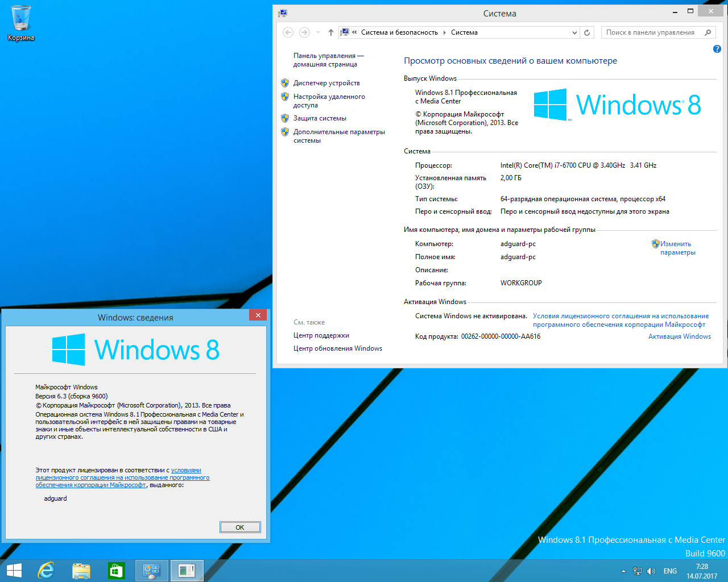The image size is (728, 582).
Task: Expand address bar chevron «
Action: 354,32
